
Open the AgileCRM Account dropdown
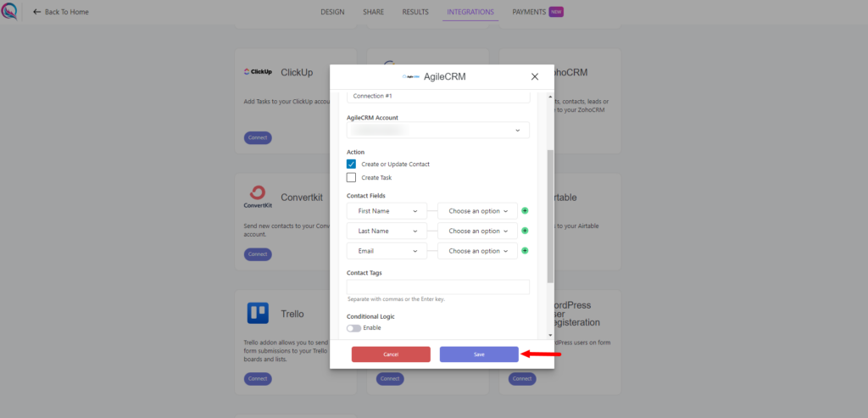[x=438, y=130]
